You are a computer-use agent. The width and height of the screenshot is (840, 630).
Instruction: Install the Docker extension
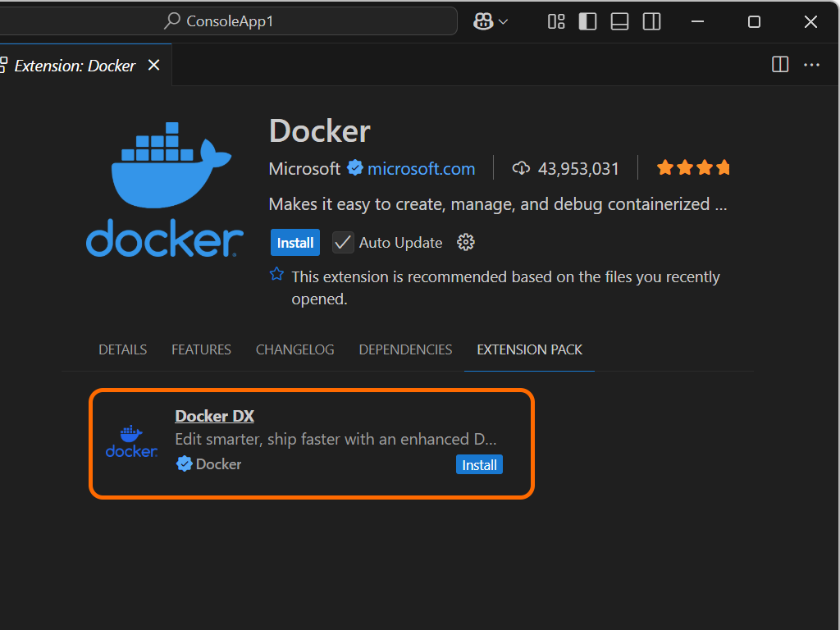294,242
